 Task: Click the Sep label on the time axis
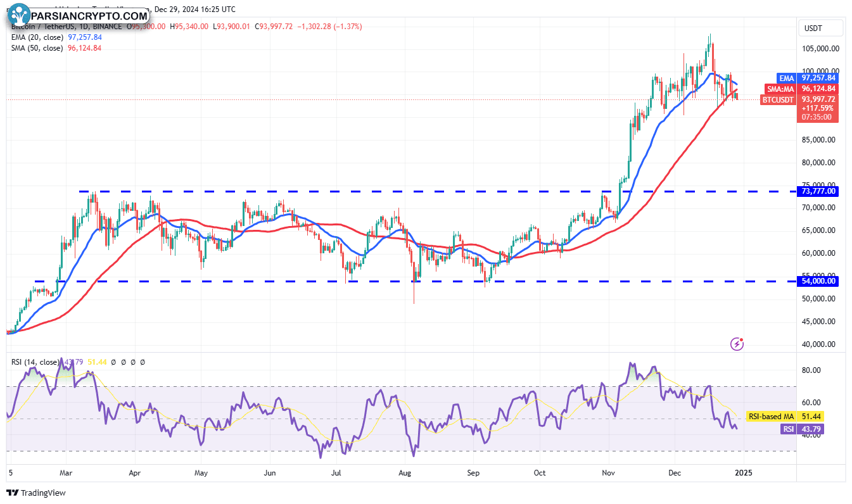tap(474, 473)
